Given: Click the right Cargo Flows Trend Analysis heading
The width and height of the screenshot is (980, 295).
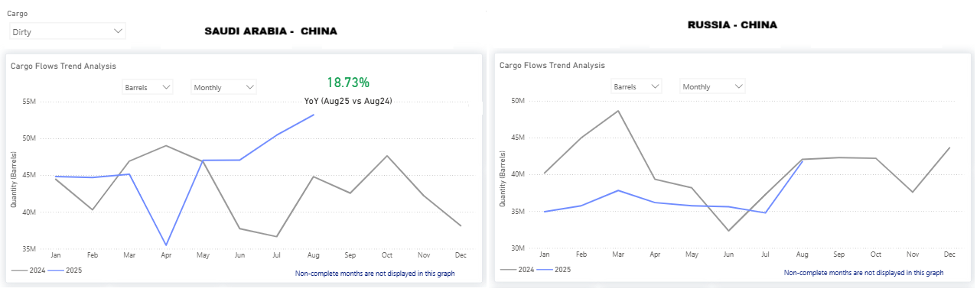Looking at the screenshot, I should click(552, 66).
